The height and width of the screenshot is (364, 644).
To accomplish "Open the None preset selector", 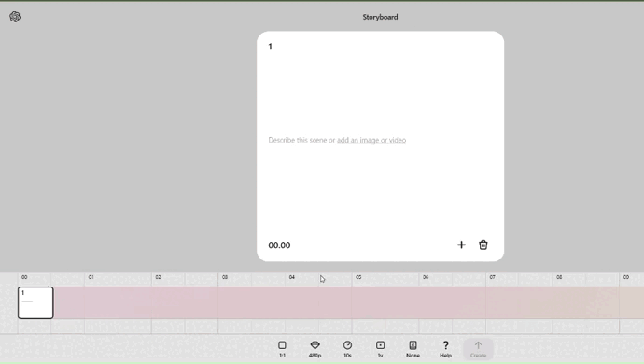I will click(413, 349).
